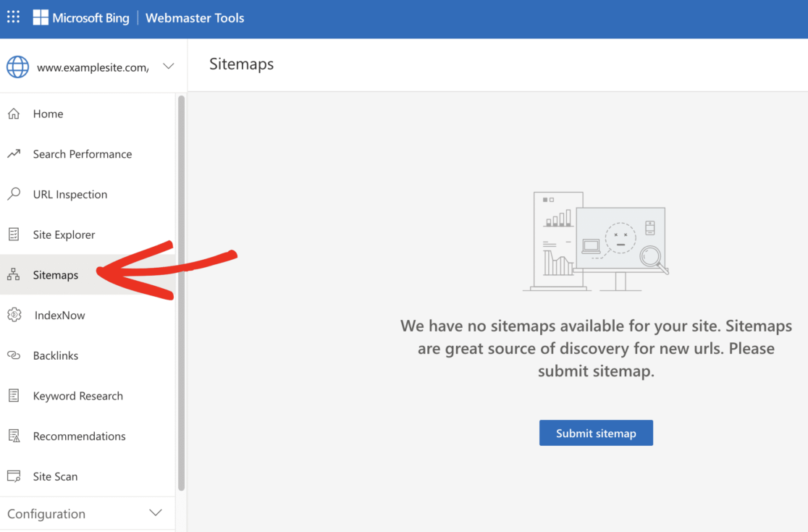808x532 pixels.
Task: Open the Sitemaps menu entry
Action: [x=55, y=274]
